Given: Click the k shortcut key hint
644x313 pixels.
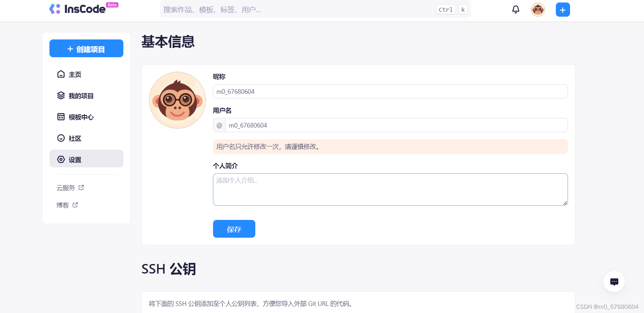Looking at the screenshot, I should pos(463,10).
